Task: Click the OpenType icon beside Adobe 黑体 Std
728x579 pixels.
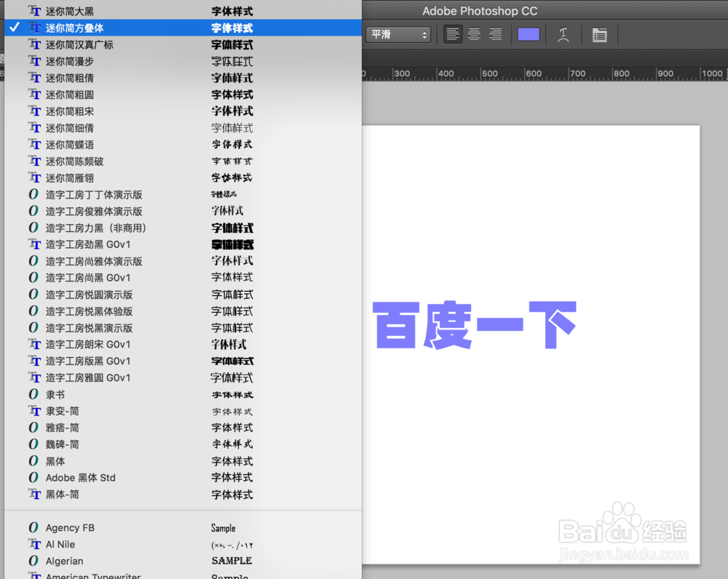Action: click(33, 477)
